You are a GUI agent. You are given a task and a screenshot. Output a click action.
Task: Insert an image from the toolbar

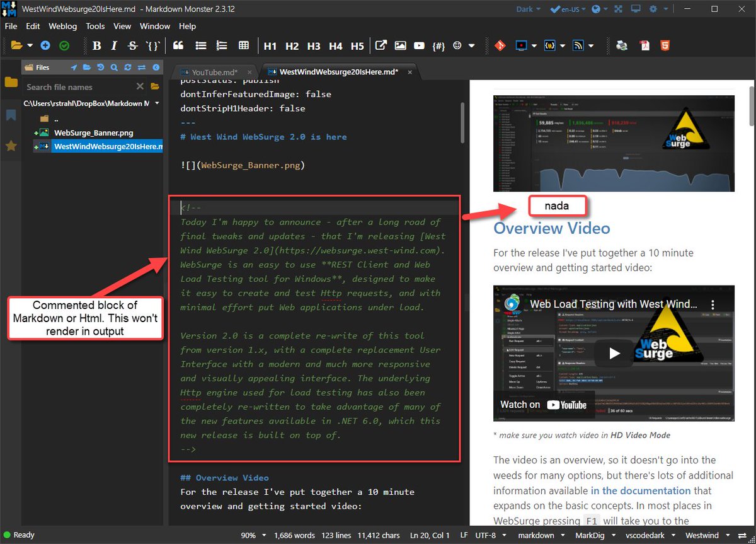click(400, 45)
